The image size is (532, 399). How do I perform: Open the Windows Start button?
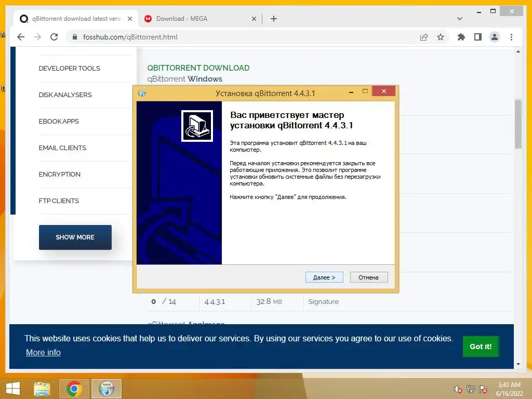[x=13, y=389]
